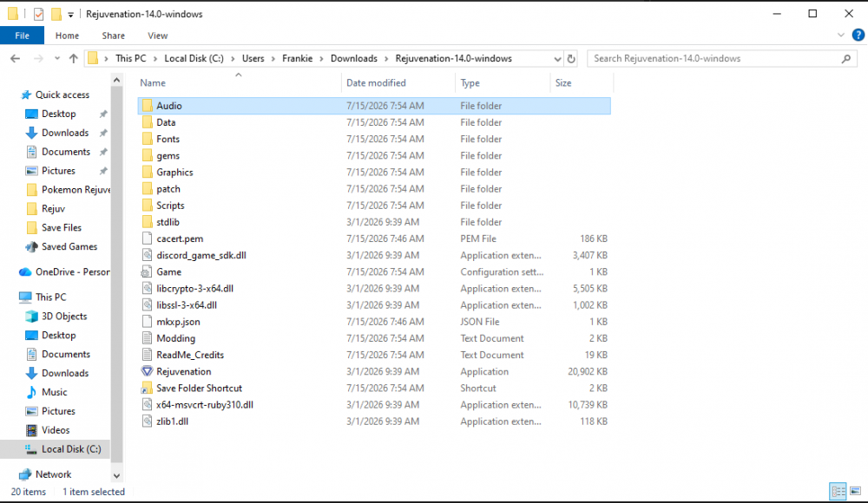Viewport: 868px width, 503px height.
Task: Click the discord_game_sdk.dll file icon
Action: (x=147, y=255)
